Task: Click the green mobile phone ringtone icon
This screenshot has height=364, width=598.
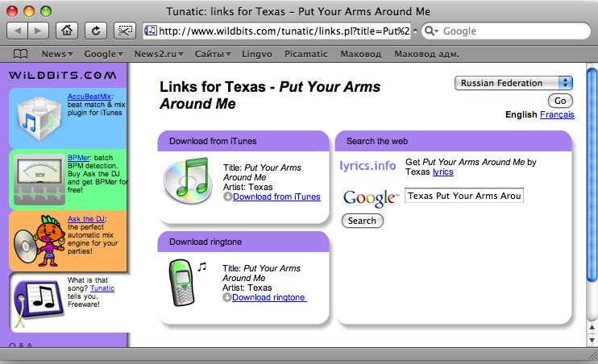Action: [182, 283]
